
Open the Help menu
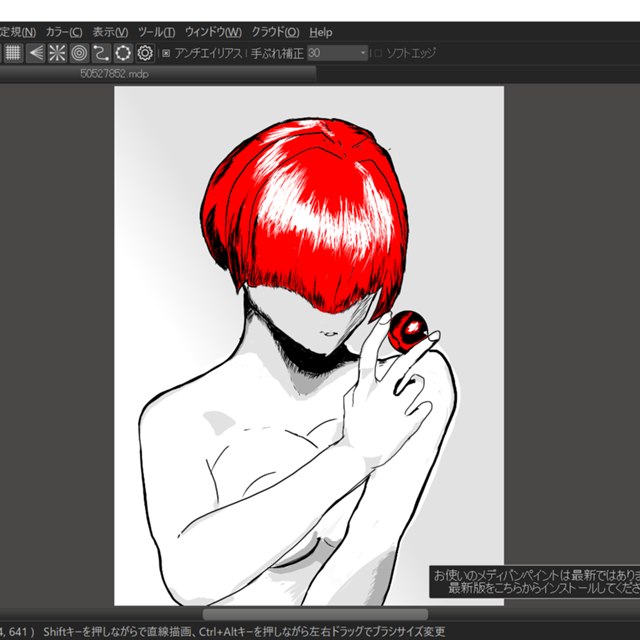[x=321, y=32]
